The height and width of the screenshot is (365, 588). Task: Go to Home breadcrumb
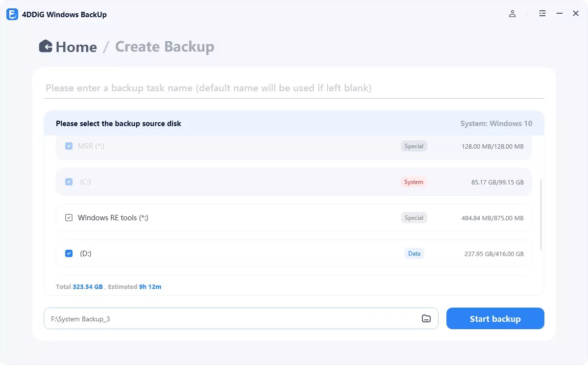tap(76, 47)
